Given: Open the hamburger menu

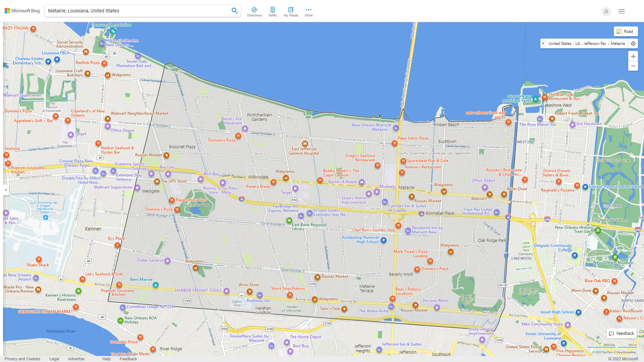Looking at the screenshot, I should 621,11.
